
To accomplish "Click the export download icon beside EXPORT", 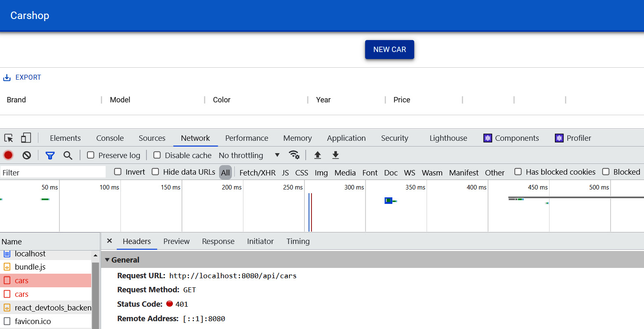I will point(7,78).
